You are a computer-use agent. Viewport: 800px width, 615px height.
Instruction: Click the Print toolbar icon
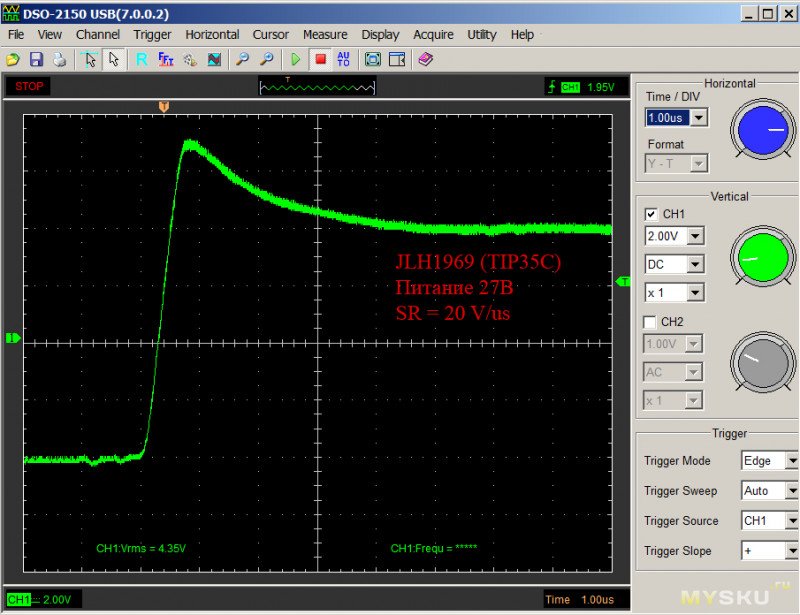point(59,60)
